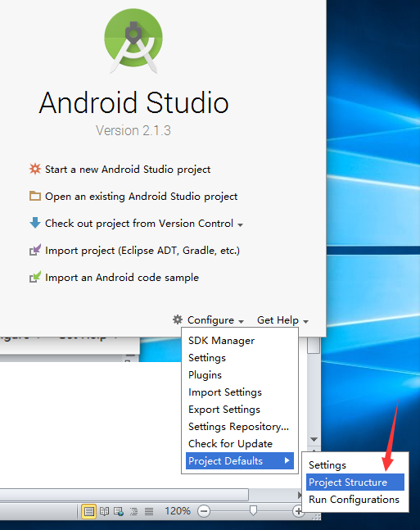This screenshot has height=530, width=420.
Task: Click the new project starburst icon
Action: click(35, 169)
